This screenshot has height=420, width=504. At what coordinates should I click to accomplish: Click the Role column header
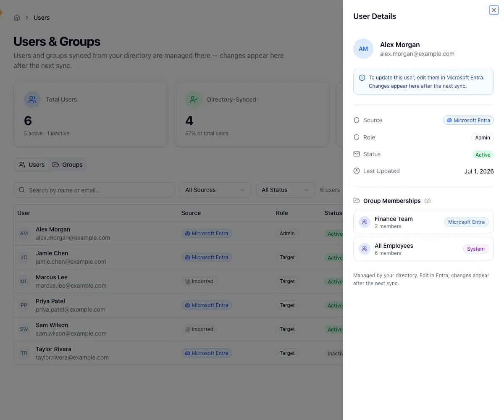pyautogui.click(x=282, y=213)
